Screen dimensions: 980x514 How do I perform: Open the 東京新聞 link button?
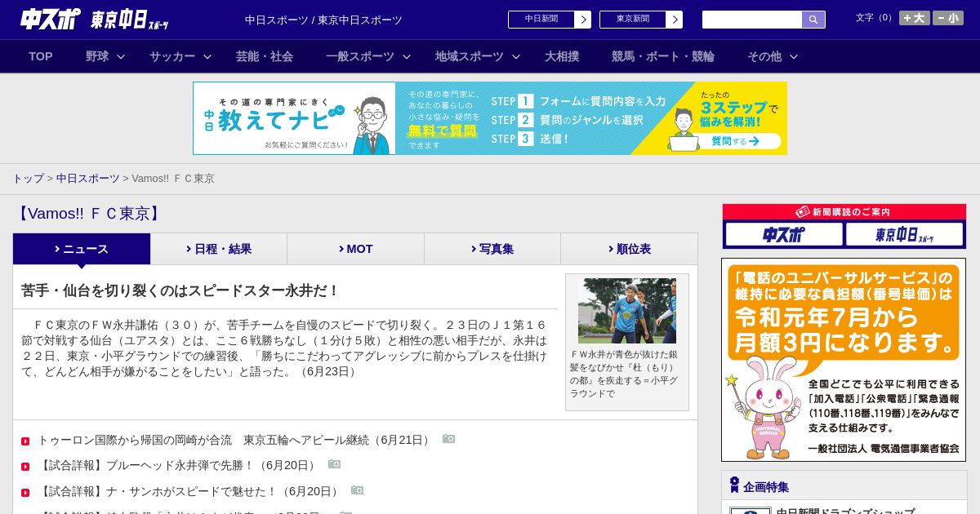641,20
